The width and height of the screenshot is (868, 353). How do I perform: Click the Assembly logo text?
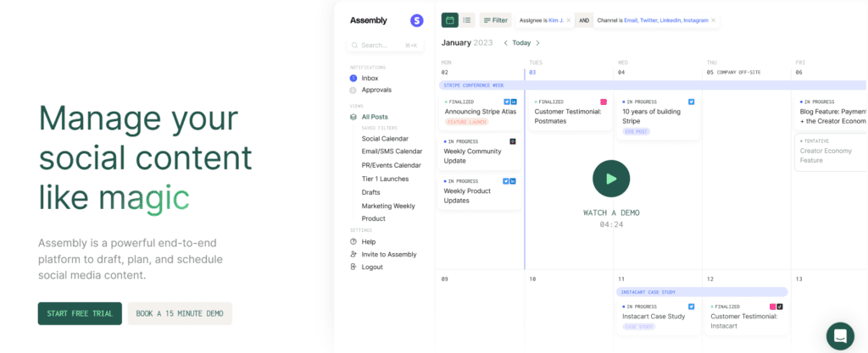click(x=369, y=20)
